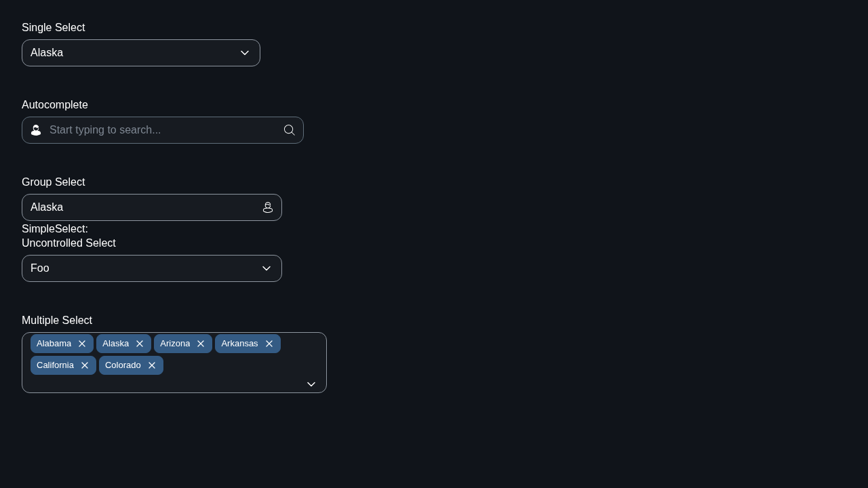The width and height of the screenshot is (868, 488).
Task: Expand the Single Select chevron
Action: click(245, 53)
